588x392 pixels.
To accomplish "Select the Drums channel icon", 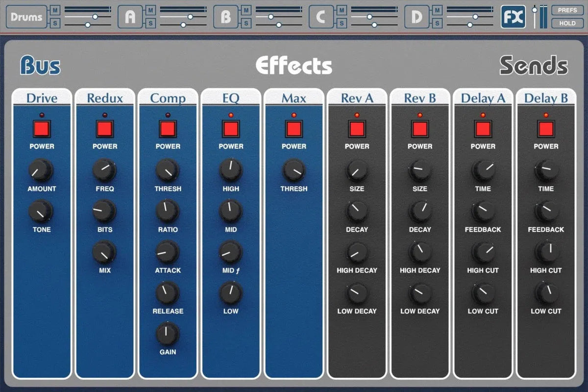I will tap(25, 16).
